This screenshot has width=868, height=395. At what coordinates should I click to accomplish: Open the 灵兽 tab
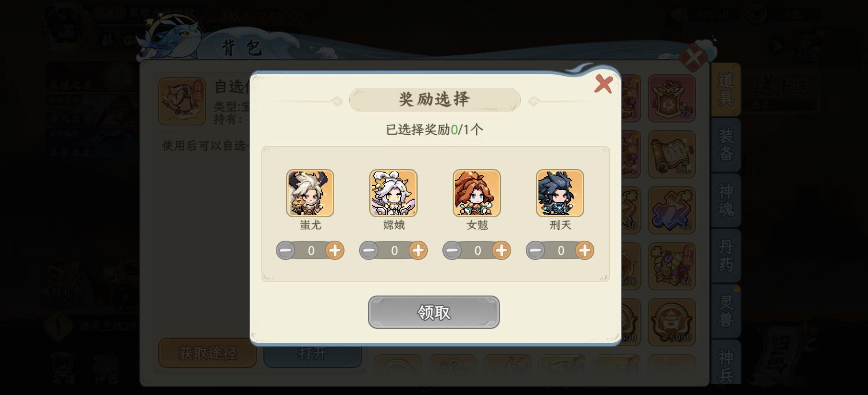(726, 312)
